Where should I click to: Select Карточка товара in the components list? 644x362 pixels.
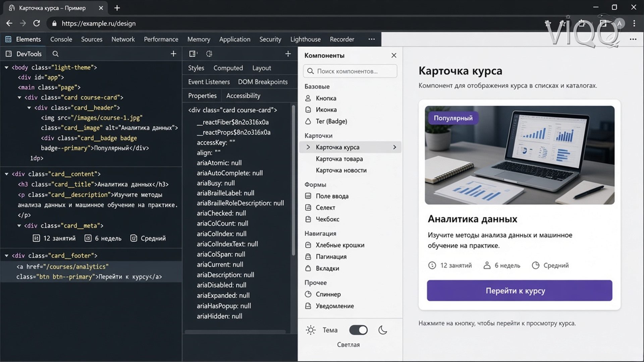tap(339, 159)
